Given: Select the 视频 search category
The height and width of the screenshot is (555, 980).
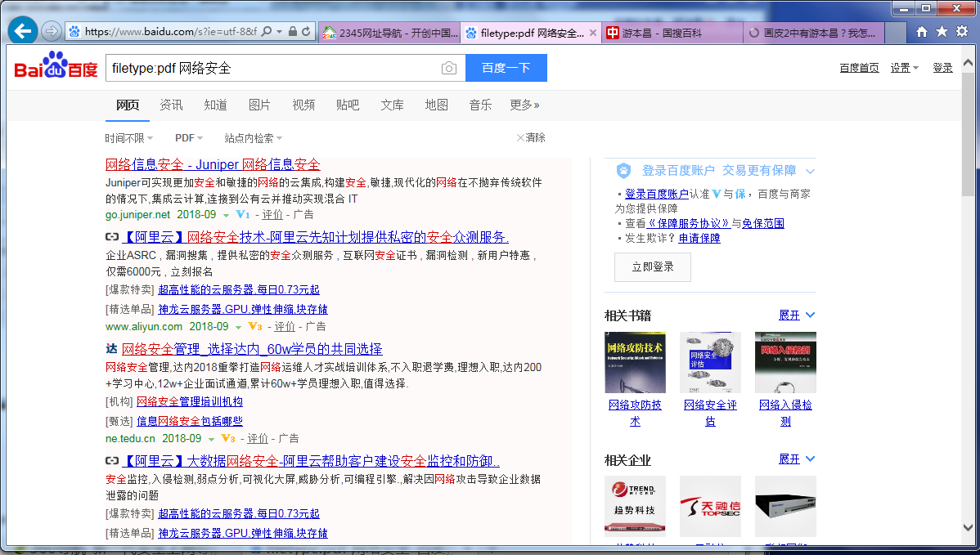Looking at the screenshot, I should tap(303, 105).
